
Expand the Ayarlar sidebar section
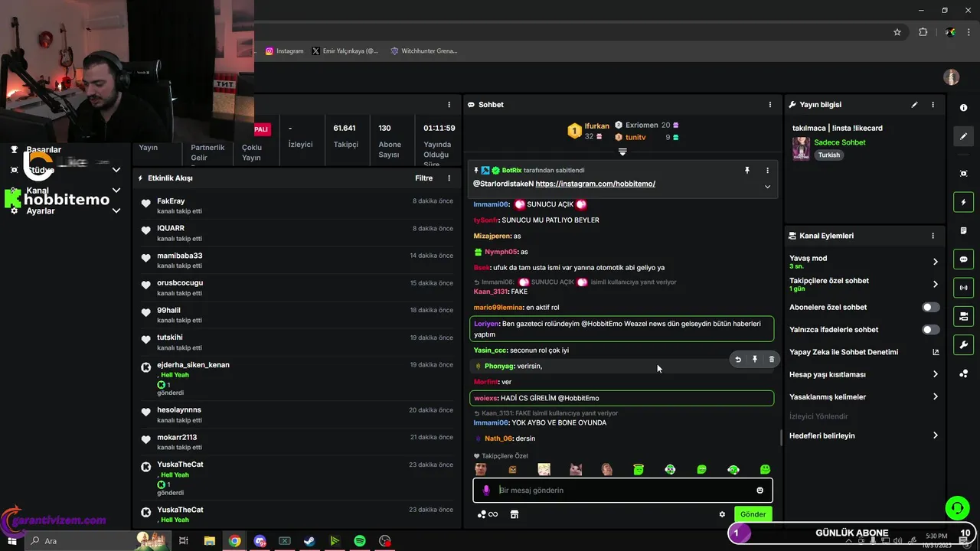116,210
